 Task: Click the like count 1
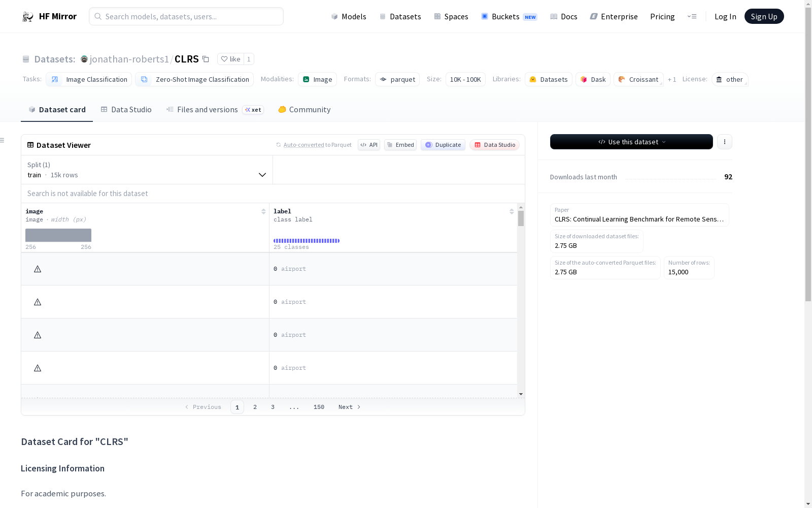click(249, 59)
